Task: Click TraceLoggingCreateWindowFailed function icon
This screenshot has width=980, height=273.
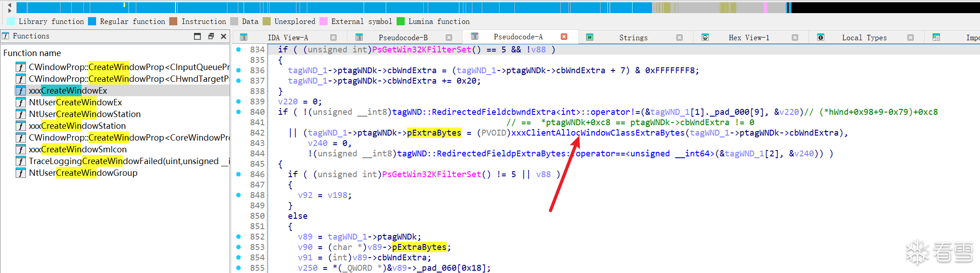Action: pos(21,161)
